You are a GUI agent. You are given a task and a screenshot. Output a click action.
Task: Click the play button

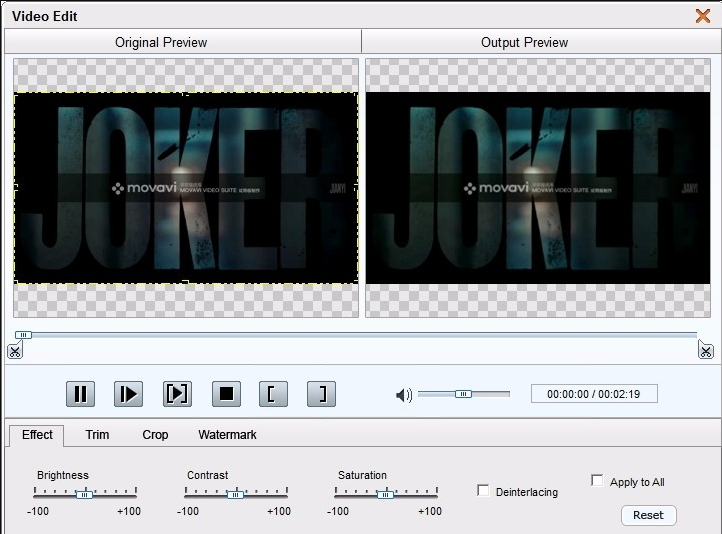[128, 394]
